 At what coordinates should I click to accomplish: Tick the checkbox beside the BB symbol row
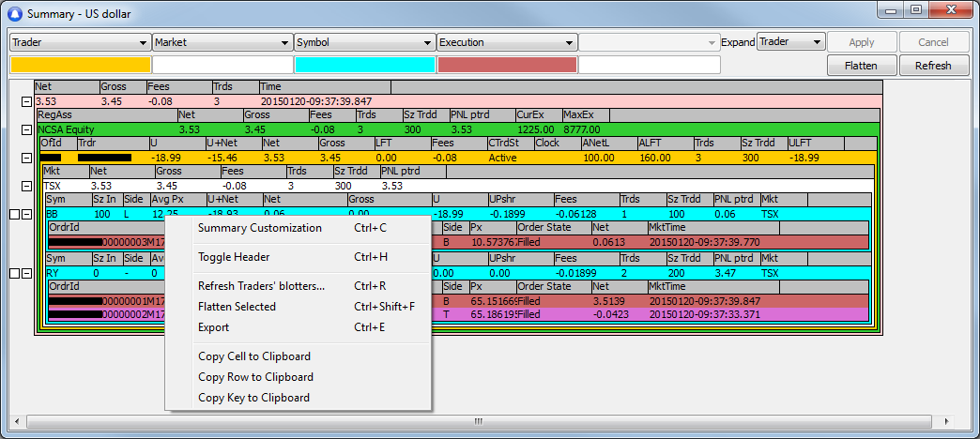point(14,215)
